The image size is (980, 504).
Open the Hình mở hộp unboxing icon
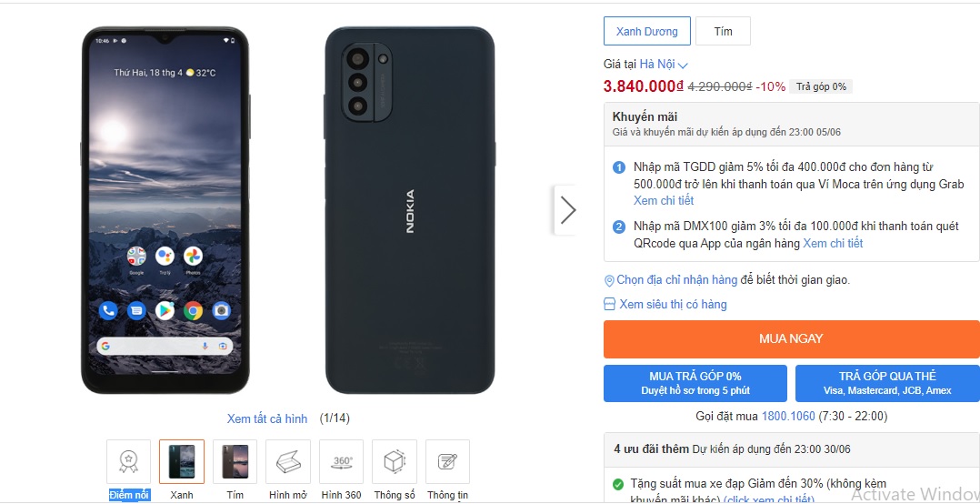click(288, 462)
